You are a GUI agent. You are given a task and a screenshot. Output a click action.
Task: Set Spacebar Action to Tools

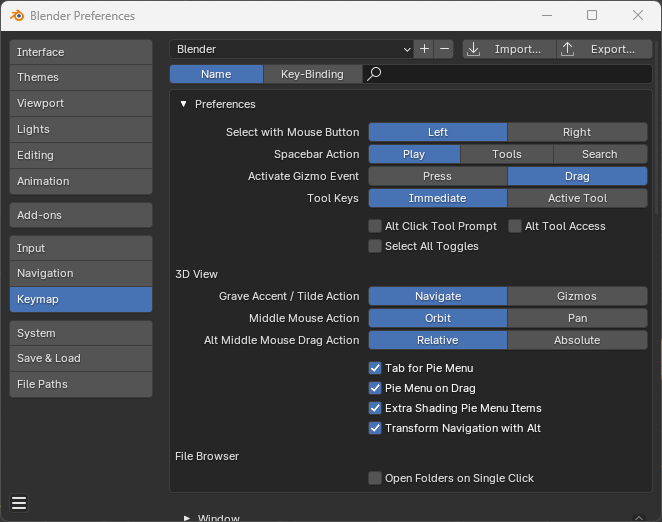[507, 154]
